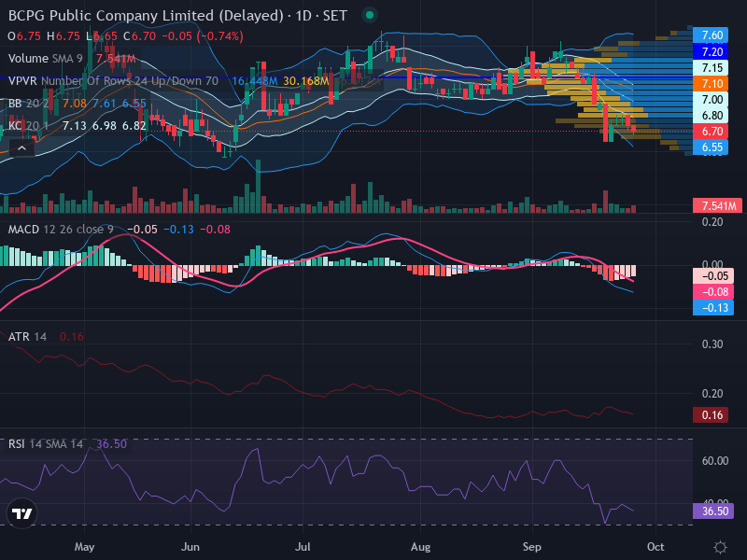Open chart settings gear icon
The height and width of the screenshot is (560, 747).
point(720,547)
